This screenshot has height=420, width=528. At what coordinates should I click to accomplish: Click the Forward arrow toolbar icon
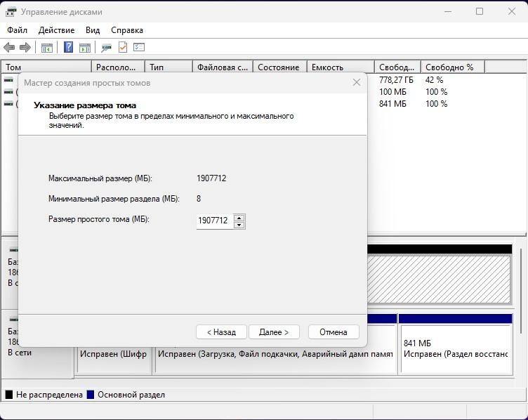(x=25, y=48)
